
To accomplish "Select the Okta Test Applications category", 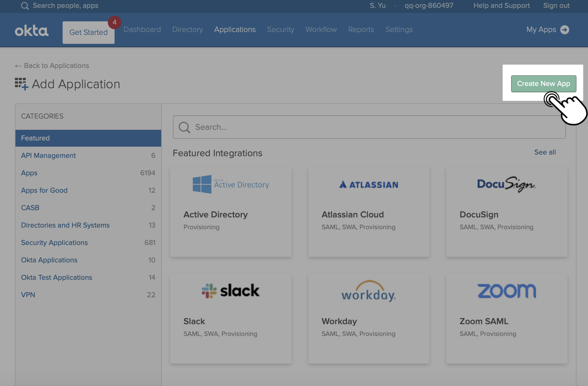I will point(56,277).
